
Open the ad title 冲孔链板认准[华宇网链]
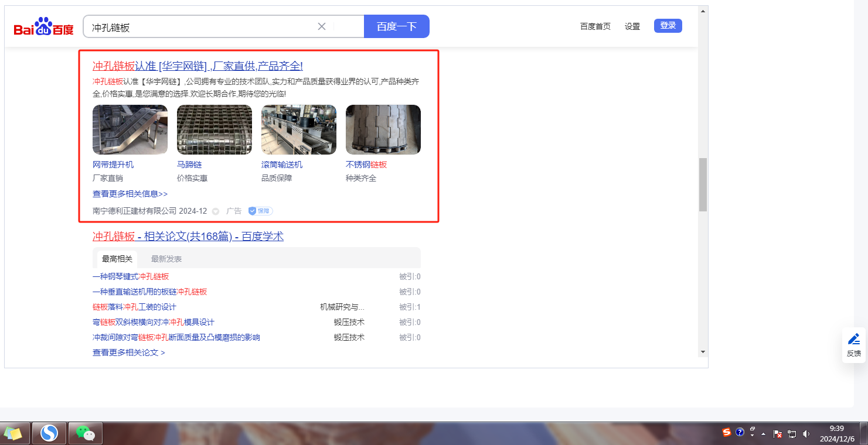[198, 66]
